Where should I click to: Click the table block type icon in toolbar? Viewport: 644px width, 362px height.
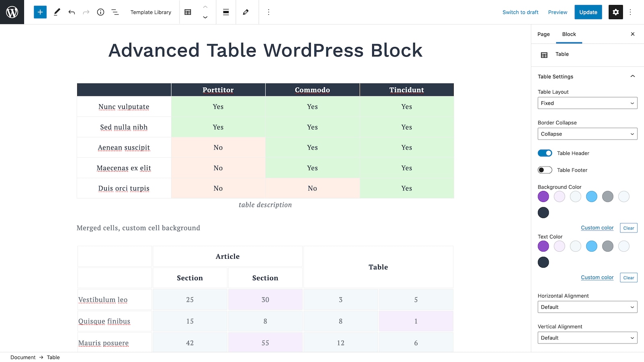pos(188,12)
